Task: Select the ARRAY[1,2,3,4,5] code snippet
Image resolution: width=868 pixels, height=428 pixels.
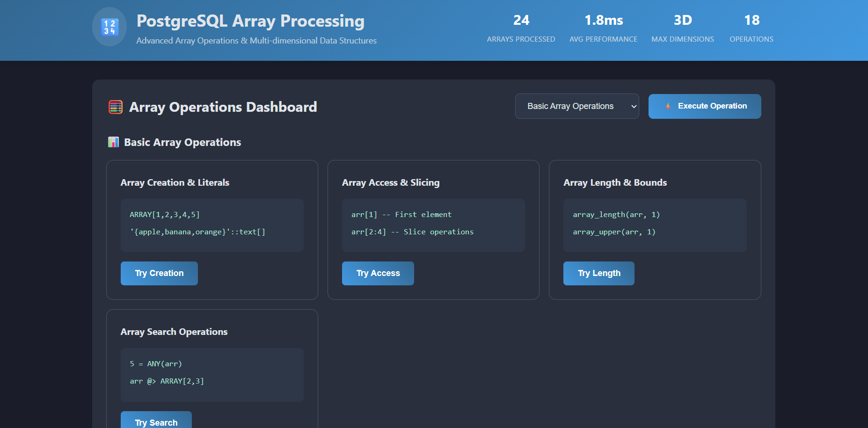Action: click(165, 214)
